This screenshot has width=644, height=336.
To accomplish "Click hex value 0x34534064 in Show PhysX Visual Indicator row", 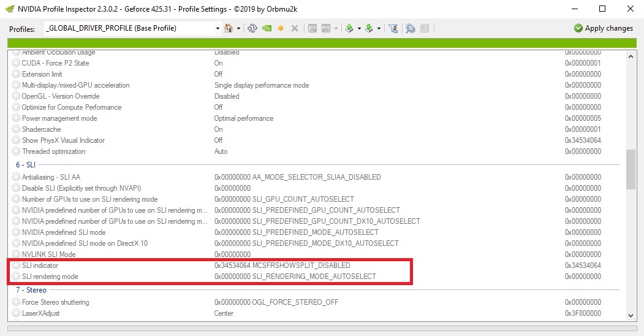I will 583,140.
